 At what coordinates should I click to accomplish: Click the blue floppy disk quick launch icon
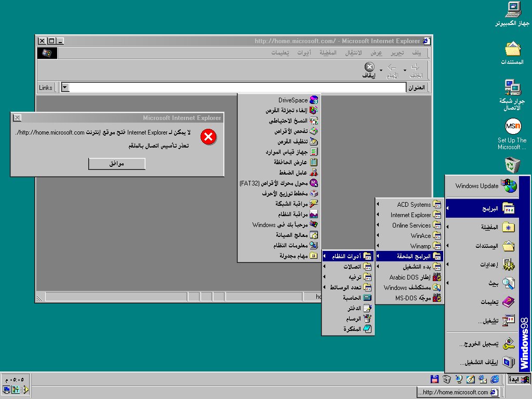click(434, 379)
